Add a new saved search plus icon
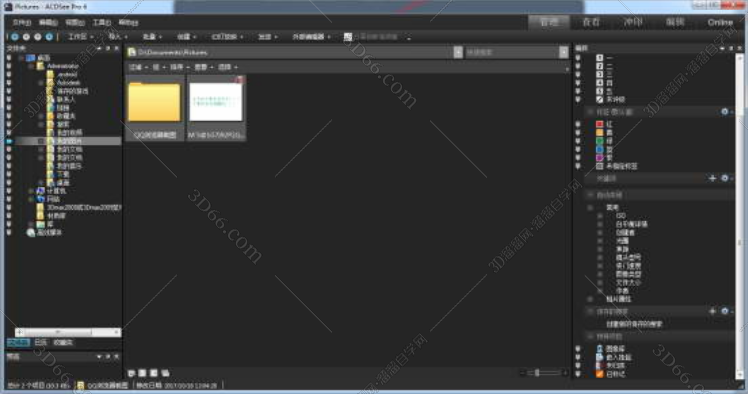The height and width of the screenshot is (394, 748). [x=712, y=311]
